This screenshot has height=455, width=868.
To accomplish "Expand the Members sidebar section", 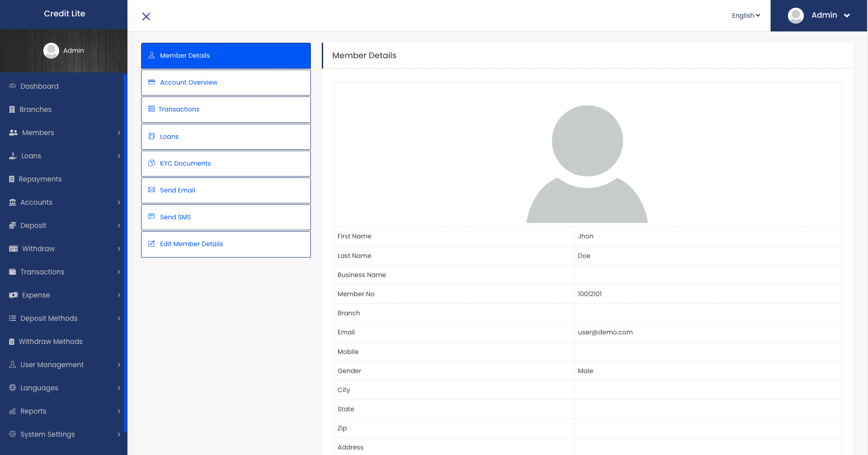I will tap(64, 132).
